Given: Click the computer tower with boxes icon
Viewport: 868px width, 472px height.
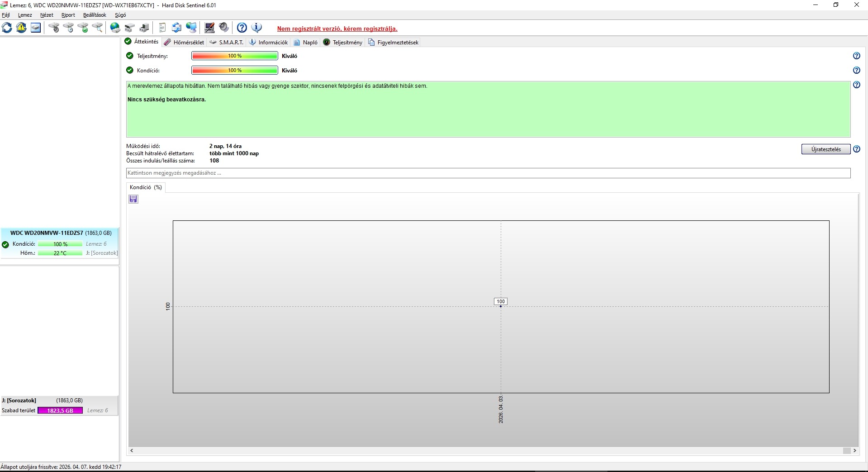Looking at the screenshot, I should point(144,28).
